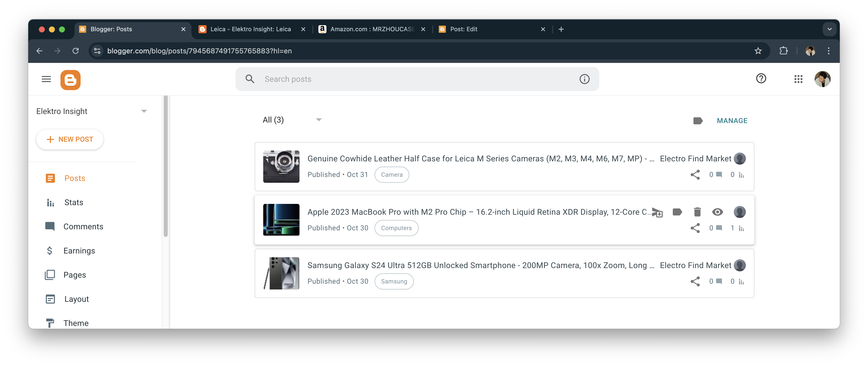Apply labels to the MacBook Pro post
Image resolution: width=868 pixels, height=366 pixels.
point(677,212)
